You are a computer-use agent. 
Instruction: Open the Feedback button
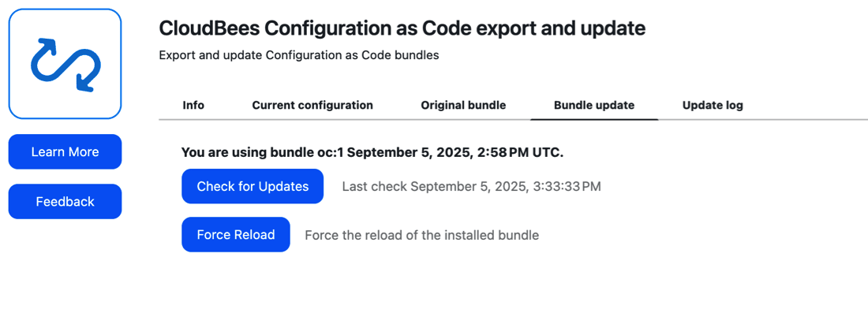(65, 201)
